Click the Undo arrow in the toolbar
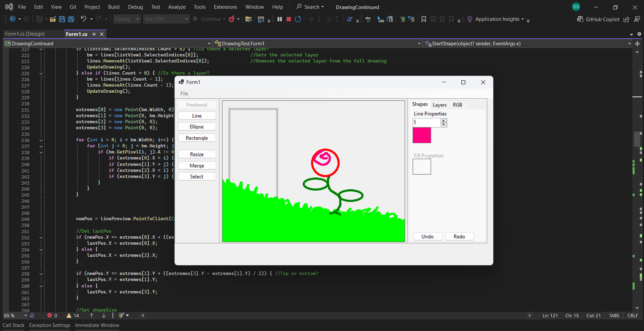Screen dimensions: 644x331 pyautogui.click(x=83, y=19)
